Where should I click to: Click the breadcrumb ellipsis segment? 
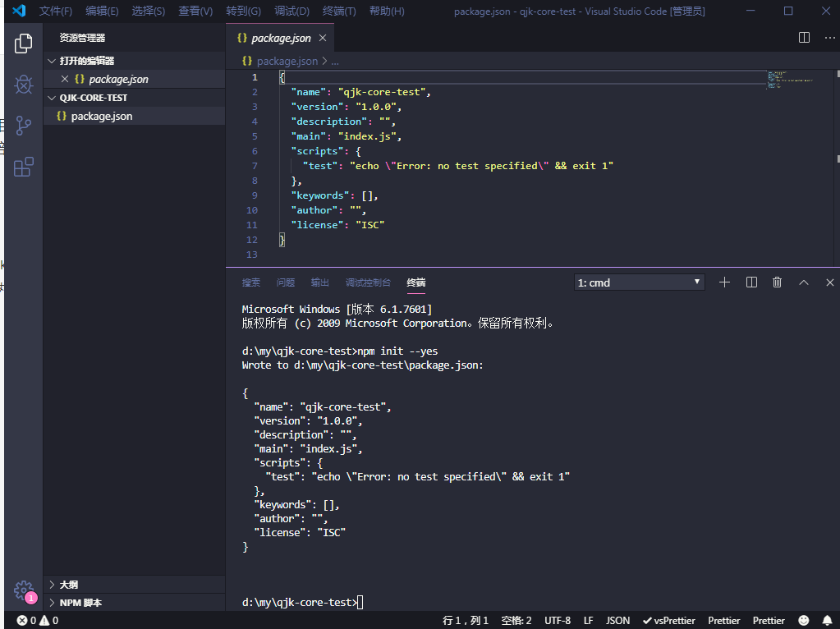(335, 61)
